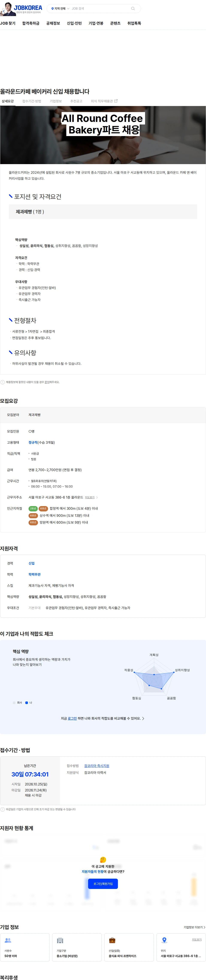Image resolution: width=206 pixels, height=980 pixels.
Task: Click the 연봉 2,700~2,700만원 salary text
Action: tap(55, 470)
